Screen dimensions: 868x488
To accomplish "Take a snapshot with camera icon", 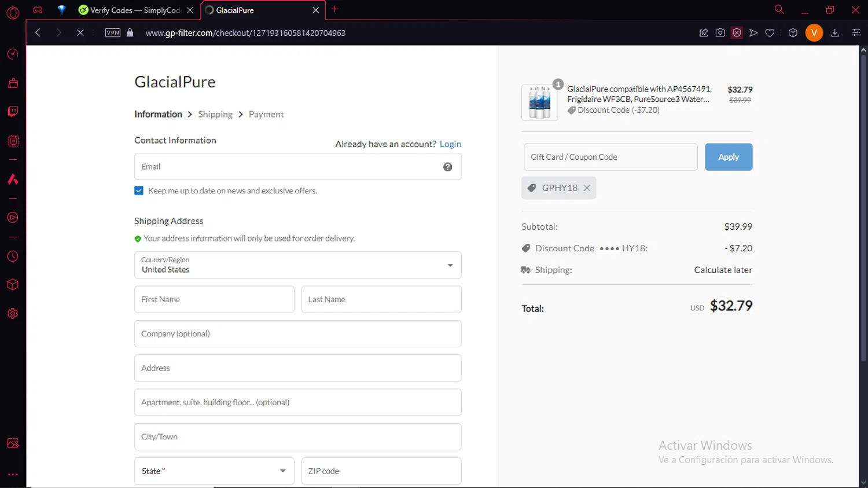I will (x=720, y=32).
